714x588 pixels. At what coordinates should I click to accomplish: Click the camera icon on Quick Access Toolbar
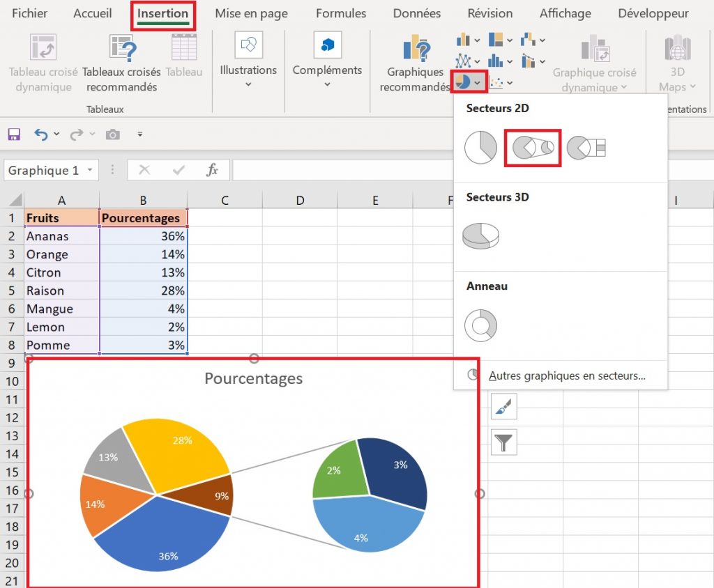pyautogui.click(x=112, y=134)
